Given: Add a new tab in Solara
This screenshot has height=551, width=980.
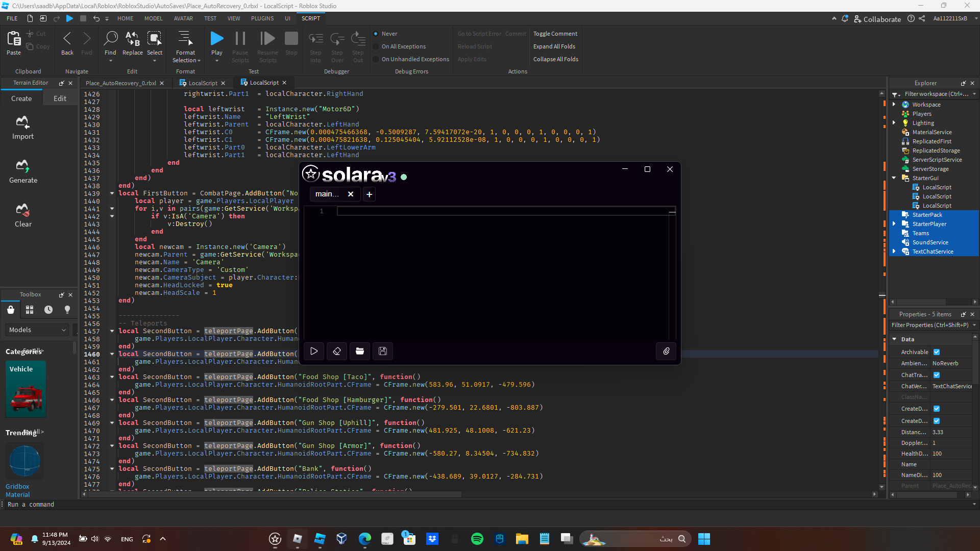Looking at the screenshot, I should coord(369,194).
